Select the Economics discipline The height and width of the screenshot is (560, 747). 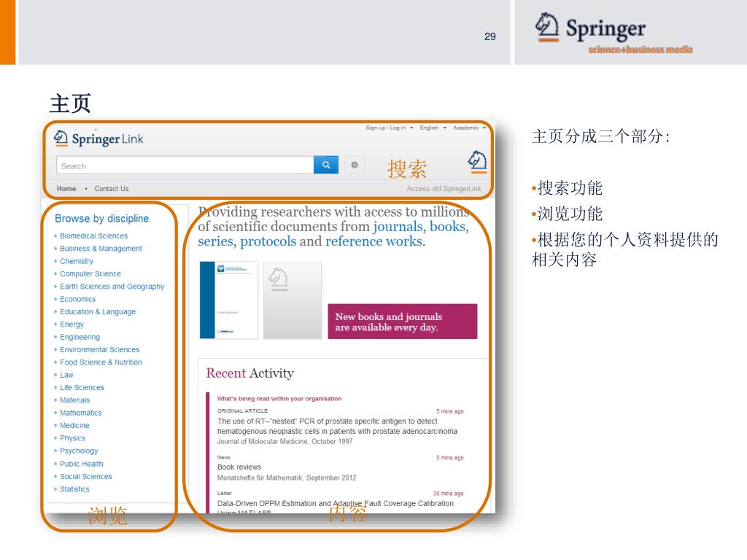coord(77,299)
